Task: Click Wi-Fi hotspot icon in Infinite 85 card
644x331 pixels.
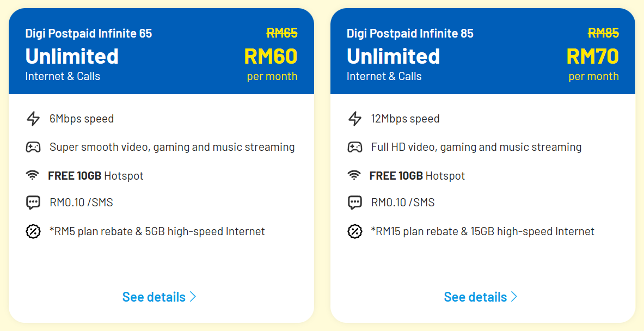Action: pos(355,176)
